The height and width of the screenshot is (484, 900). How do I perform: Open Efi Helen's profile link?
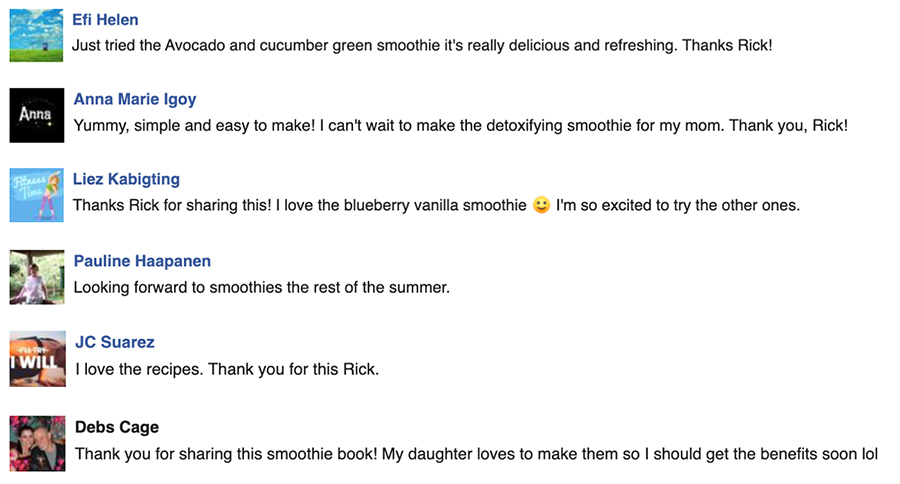tap(105, 20)
